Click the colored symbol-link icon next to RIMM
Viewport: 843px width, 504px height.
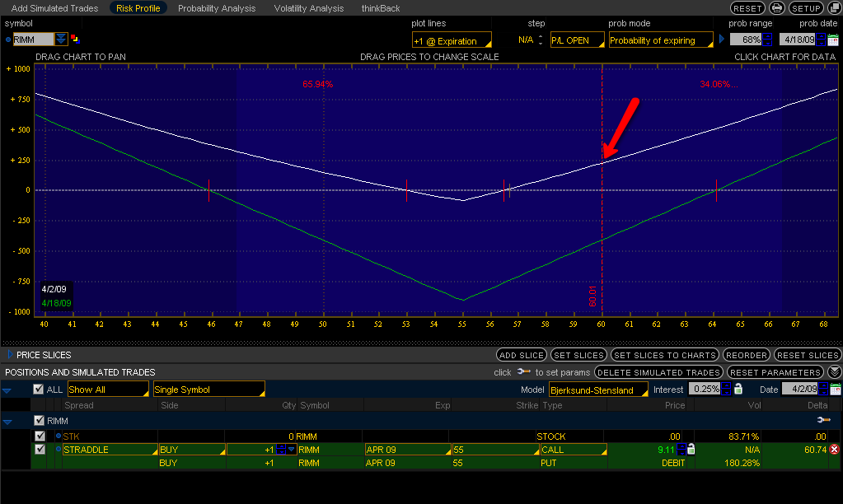74,38
